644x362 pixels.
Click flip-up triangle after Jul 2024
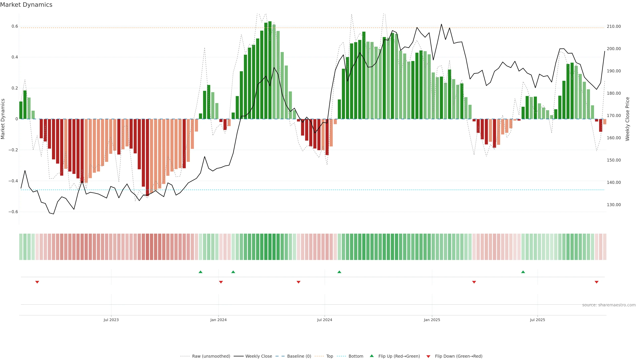339,272
